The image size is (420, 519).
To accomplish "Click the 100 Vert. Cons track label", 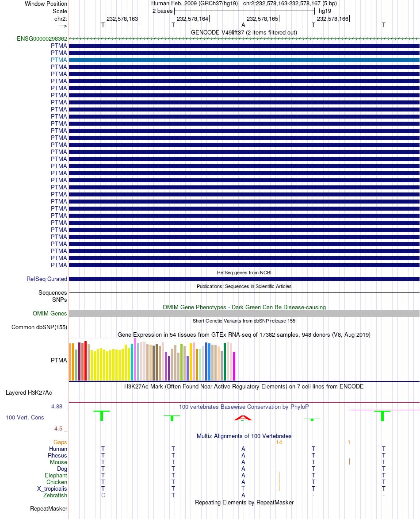I will pyautogui.click(x=25, y=417).
